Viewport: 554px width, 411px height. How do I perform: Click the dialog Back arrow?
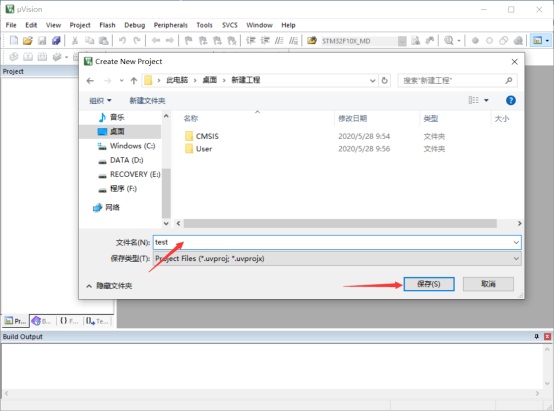[x=90, y=81]
